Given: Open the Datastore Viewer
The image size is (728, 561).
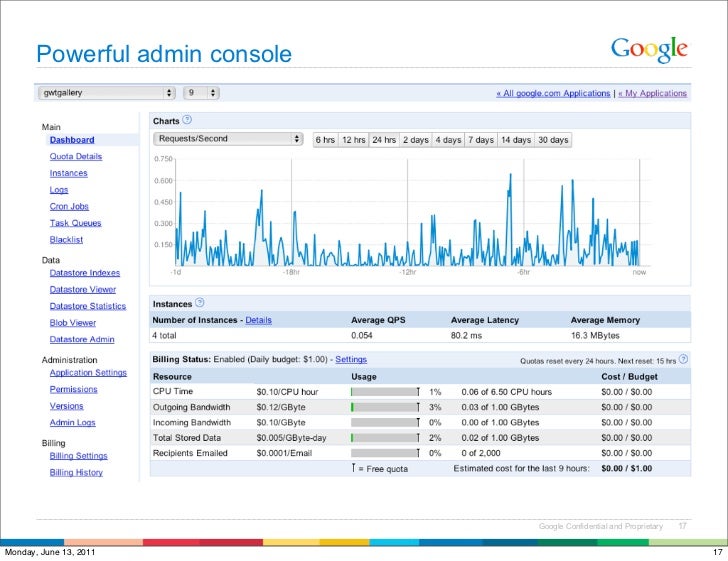Looking at the screenshot, I should [83, 290].
